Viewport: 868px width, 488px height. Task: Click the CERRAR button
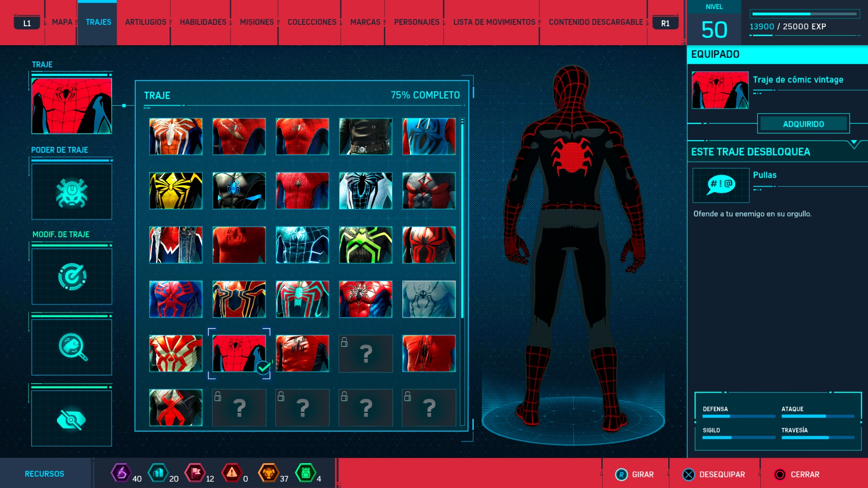[797, 474]
